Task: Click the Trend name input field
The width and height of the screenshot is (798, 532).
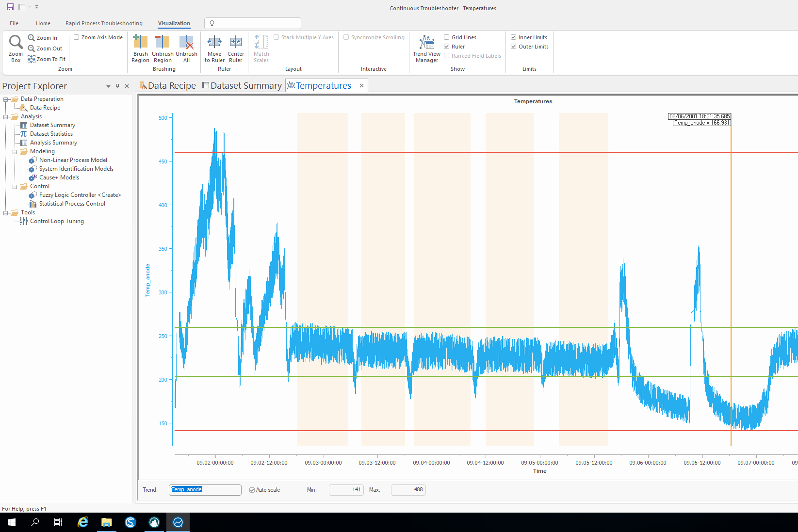Action: (205, 490)
